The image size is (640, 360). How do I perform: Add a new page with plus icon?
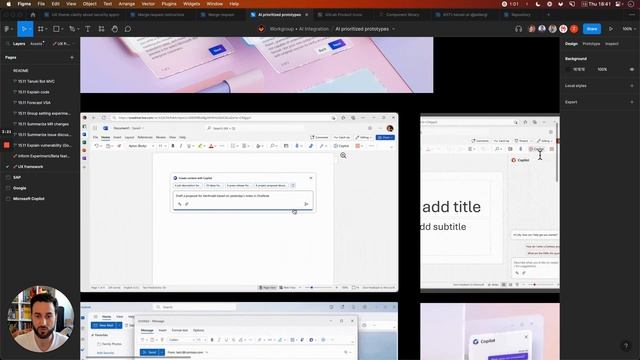pyautogui.click(x=72, y=58)
